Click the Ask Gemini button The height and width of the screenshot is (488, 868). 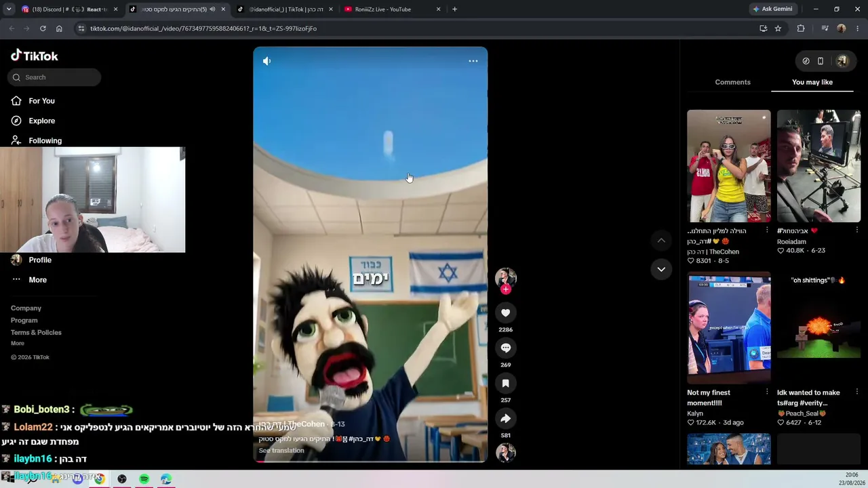[772, 9]
